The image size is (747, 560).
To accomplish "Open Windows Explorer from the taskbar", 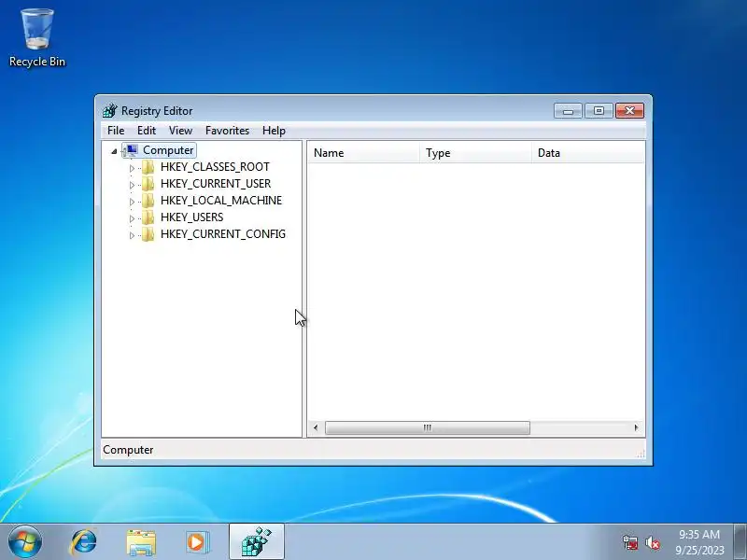I will pos(141,542).
